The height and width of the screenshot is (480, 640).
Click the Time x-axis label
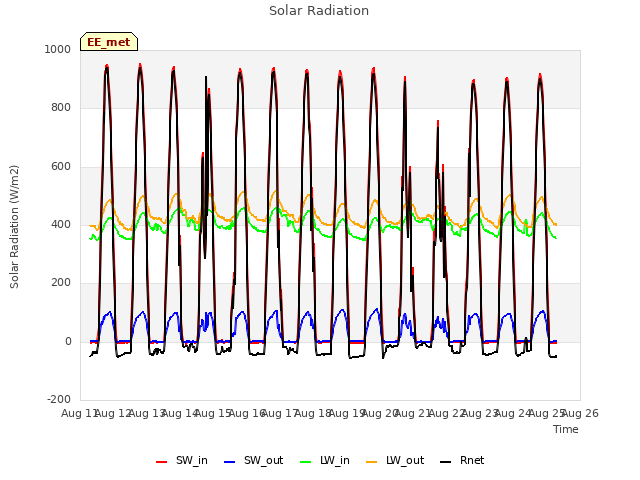566,429
